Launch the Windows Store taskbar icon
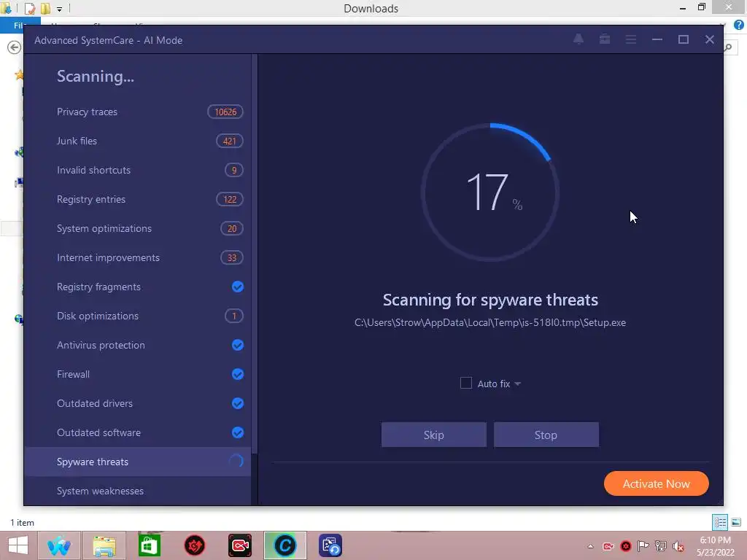The height and width of the screenshot is (560, 747). point(149,545)
